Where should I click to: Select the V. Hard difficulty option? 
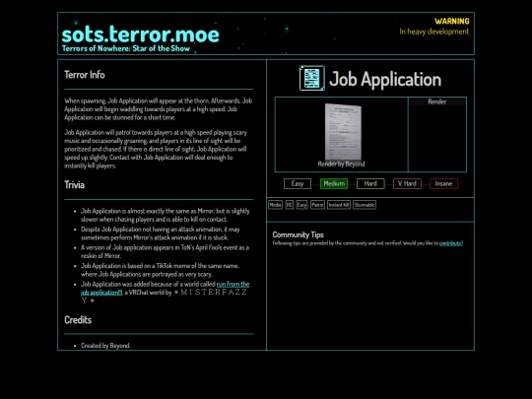point(407,183)
